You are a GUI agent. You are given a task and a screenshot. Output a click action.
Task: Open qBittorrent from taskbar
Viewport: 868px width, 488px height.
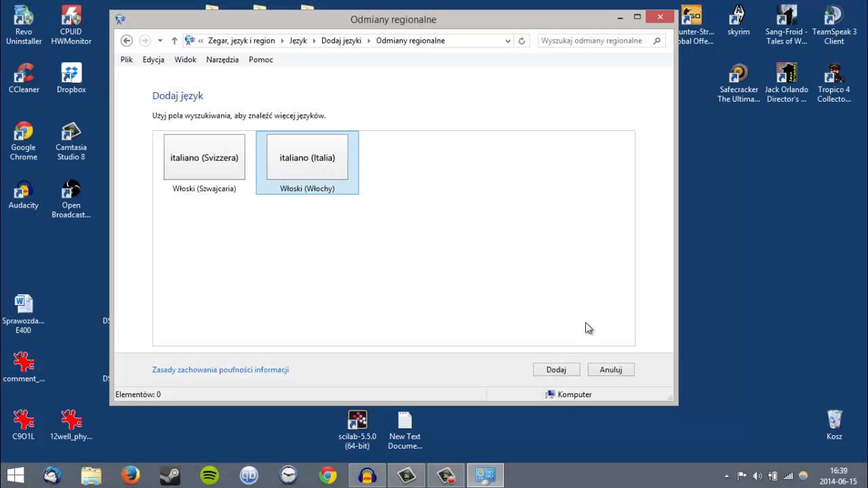[x=249, y=475]
